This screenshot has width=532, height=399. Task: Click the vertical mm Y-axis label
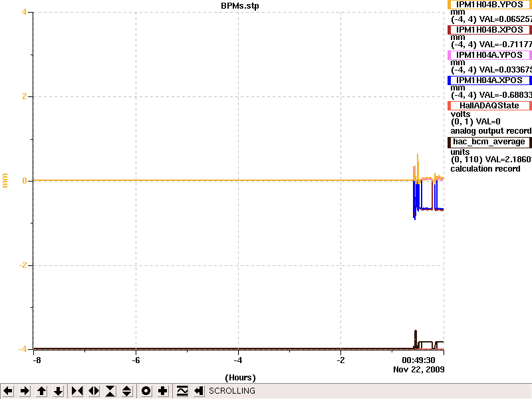[5, 180]
